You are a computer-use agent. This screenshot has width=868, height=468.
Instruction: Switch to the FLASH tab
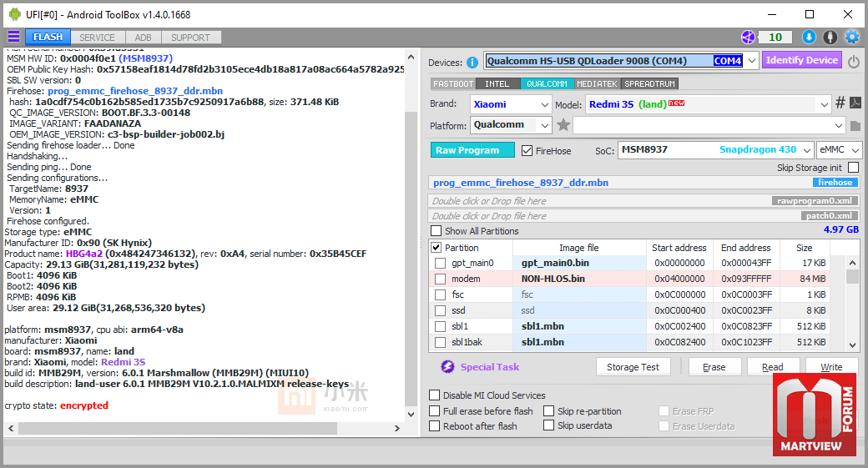(48, 37)
